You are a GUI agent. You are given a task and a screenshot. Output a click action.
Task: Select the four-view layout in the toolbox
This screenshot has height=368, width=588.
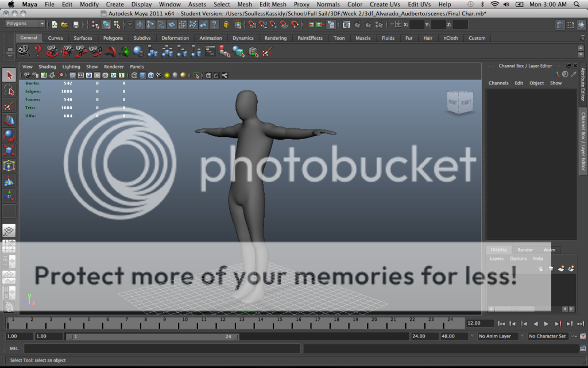pos(9,247)
